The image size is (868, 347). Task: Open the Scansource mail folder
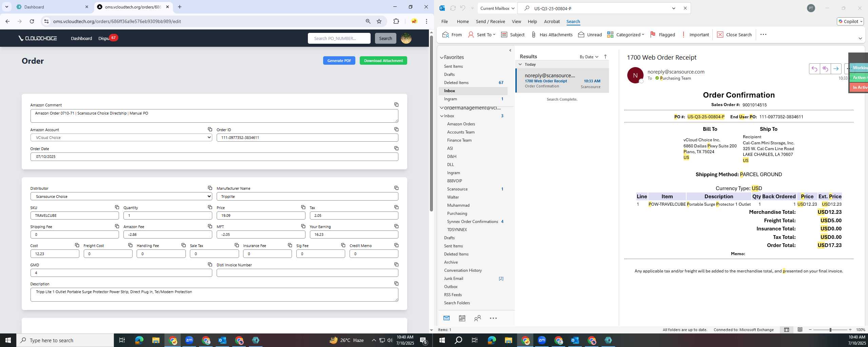pyautogui.click(x=457, y=189)
